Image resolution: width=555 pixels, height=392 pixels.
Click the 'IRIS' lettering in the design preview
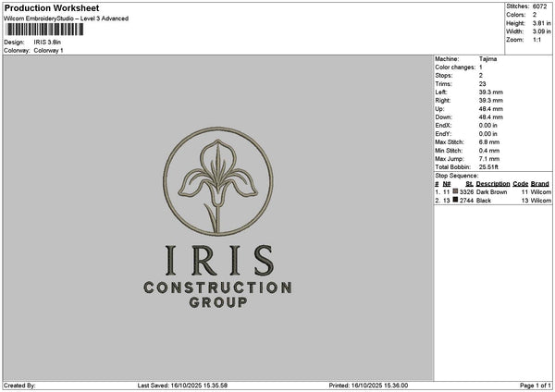[x=219, y=261]
